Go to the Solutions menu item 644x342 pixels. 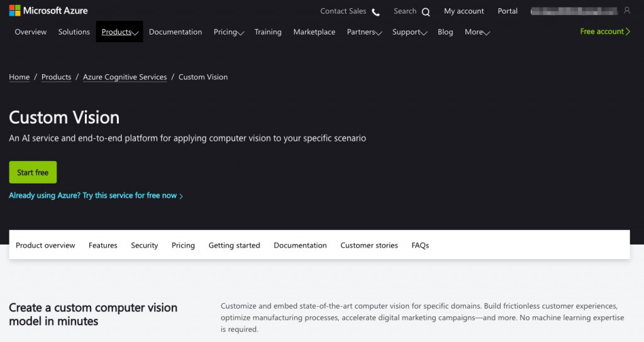(x=74, y=32)
